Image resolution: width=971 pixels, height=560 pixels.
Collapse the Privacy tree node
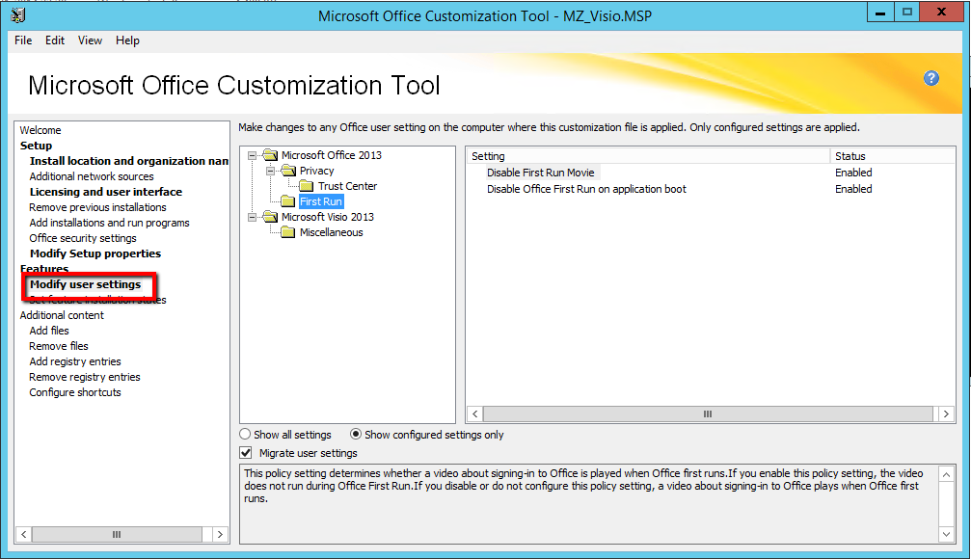[x=271, y=171]
